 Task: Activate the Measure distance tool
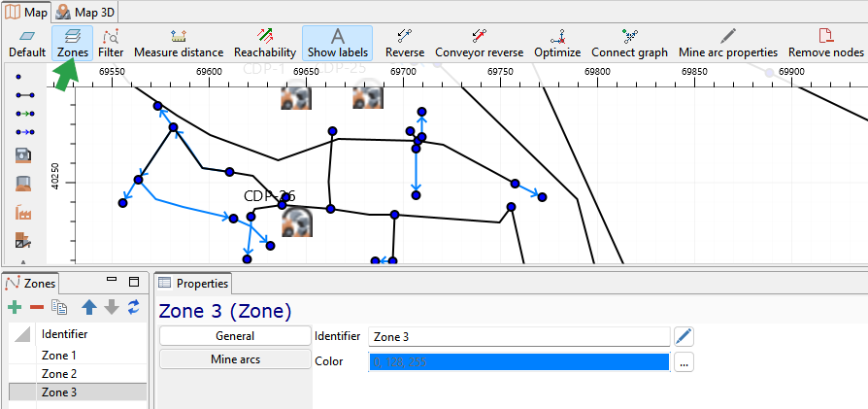[179, 43]
